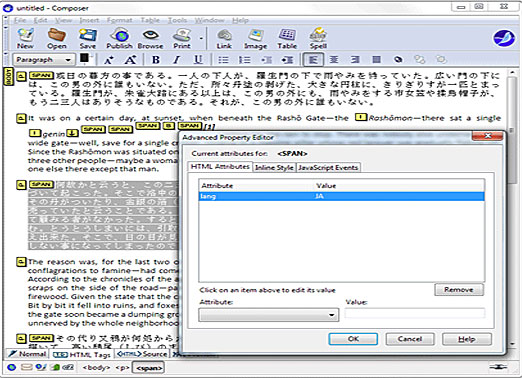Open the Print button dropdown arrow
The width and height of the screenshot is (522, 378).
click(201, 38)
